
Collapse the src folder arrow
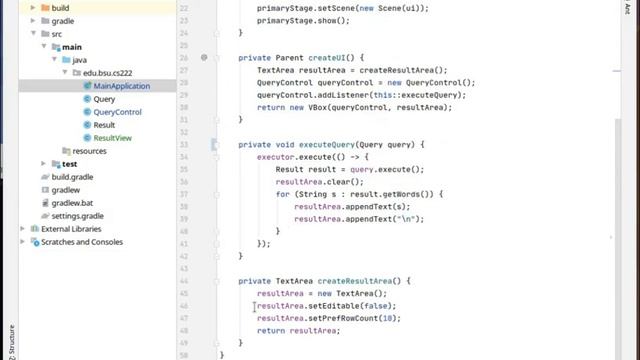(33, 33)
